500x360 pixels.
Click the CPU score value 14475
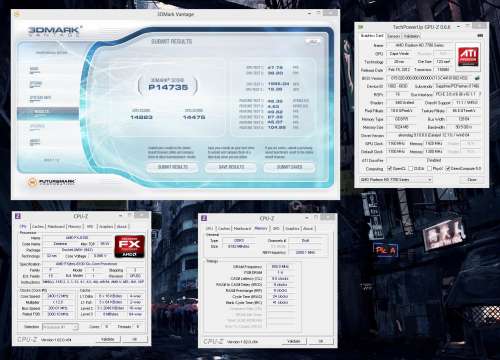coord(194,117)
